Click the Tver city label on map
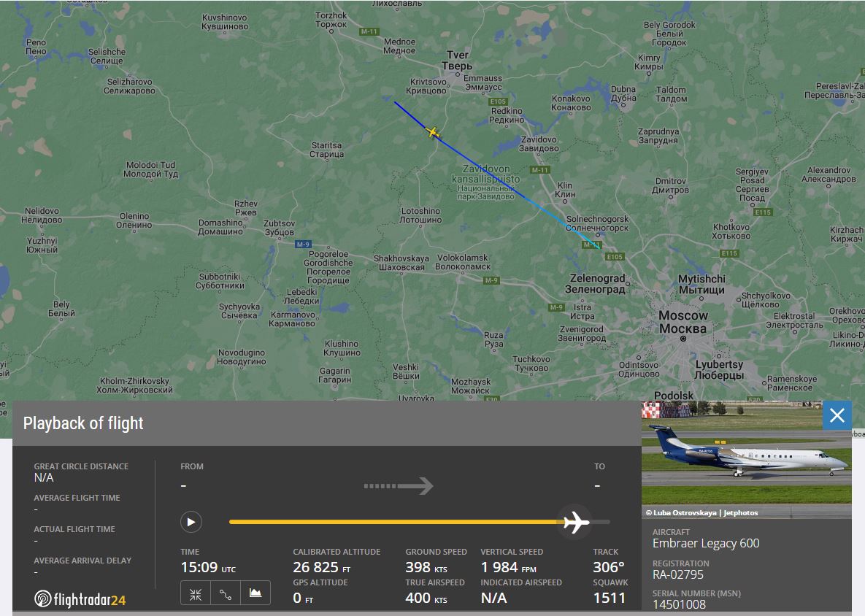The image size is (865, 616). coord(458,60)
